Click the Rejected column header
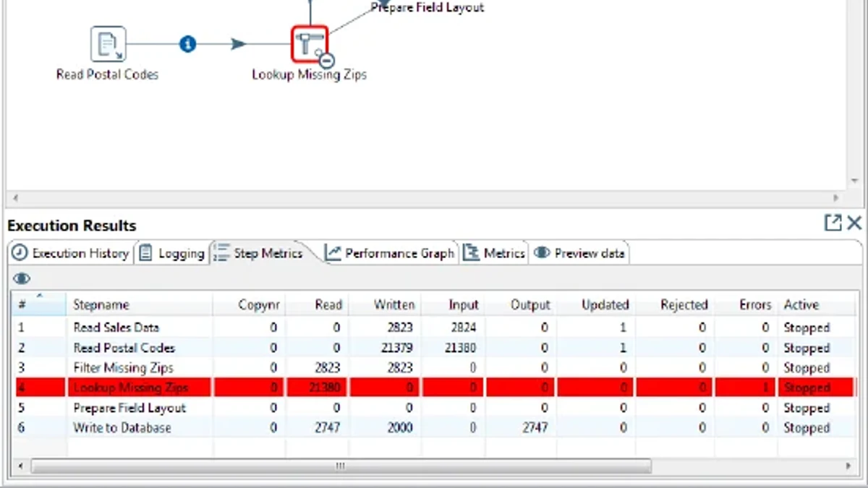The height and width of the screenshot is (488, 868). pyautogui.click(x=676, y=304)
